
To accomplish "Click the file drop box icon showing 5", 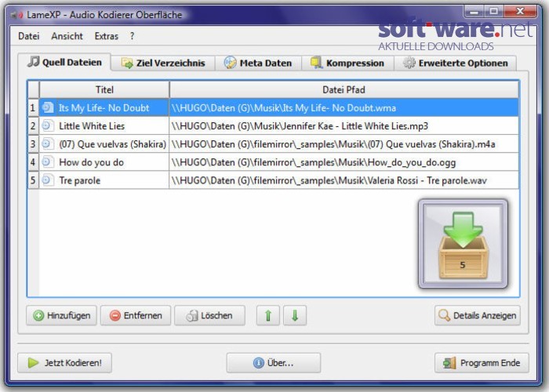I will click(x=463, y=244).
